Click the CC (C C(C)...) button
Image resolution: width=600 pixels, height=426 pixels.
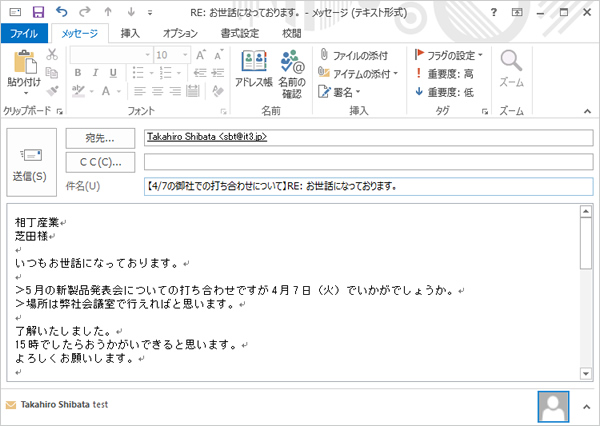point(100,161)
